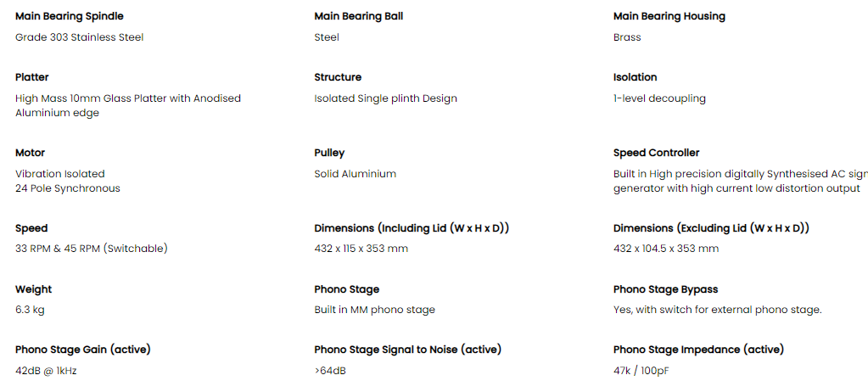Click the Main Bearing Housing heading

pos(669,17)
